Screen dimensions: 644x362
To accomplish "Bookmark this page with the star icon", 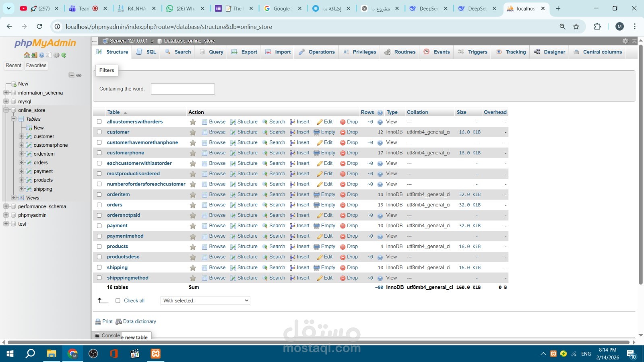I will 576,27.
